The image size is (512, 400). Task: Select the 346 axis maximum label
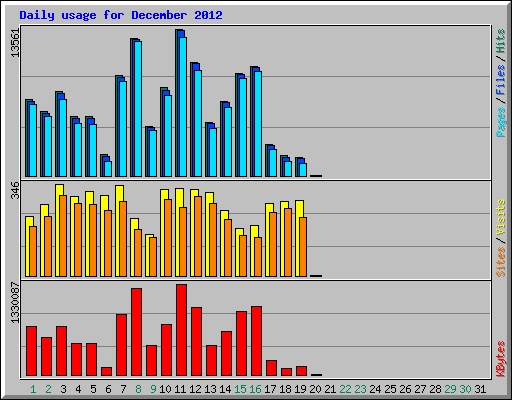(15, 190)
